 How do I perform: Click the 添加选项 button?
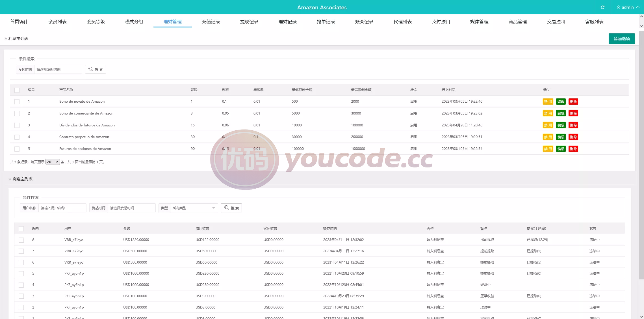[622, 39]
